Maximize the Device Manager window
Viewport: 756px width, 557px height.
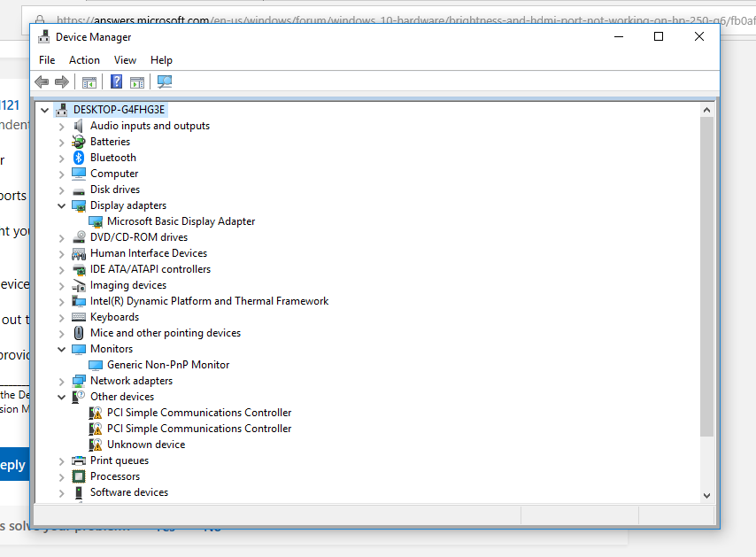pos(659,36)
